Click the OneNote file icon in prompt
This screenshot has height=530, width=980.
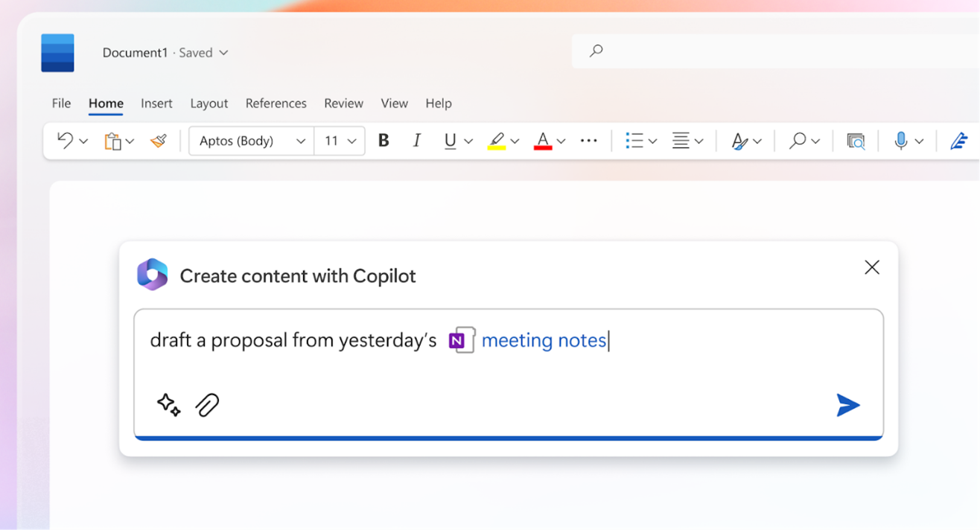point(462,340)
